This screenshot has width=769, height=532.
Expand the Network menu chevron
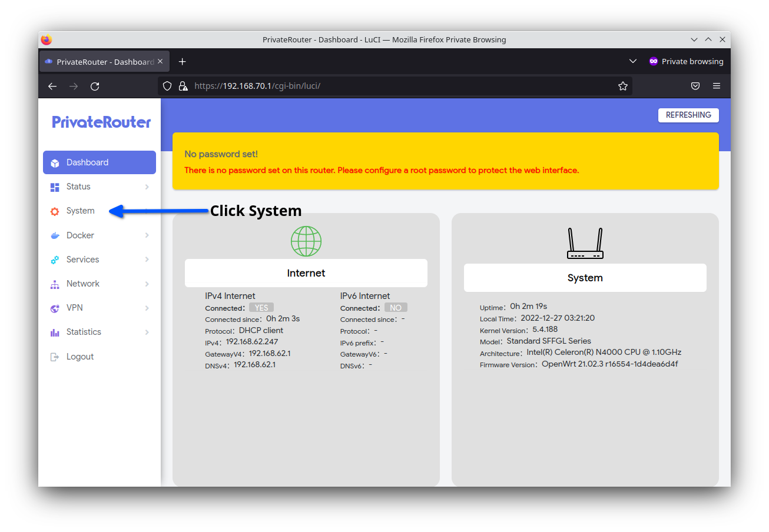(147, 284)
